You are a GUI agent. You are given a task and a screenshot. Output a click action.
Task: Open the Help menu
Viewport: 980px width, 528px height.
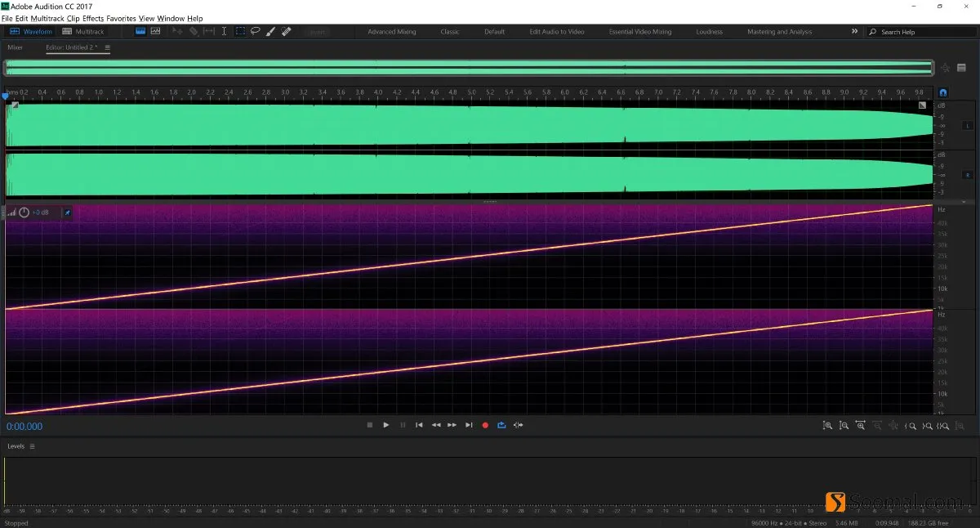click(195, 18)
